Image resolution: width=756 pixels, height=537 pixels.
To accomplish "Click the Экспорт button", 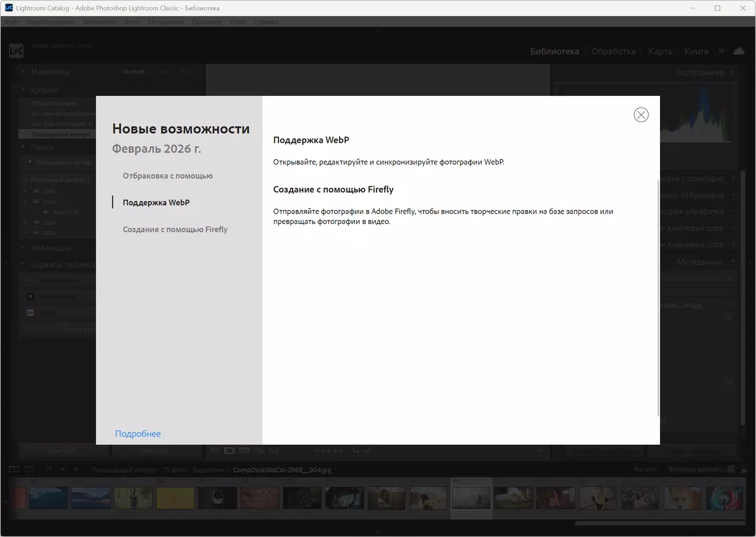I will click(x=156, y=451).
